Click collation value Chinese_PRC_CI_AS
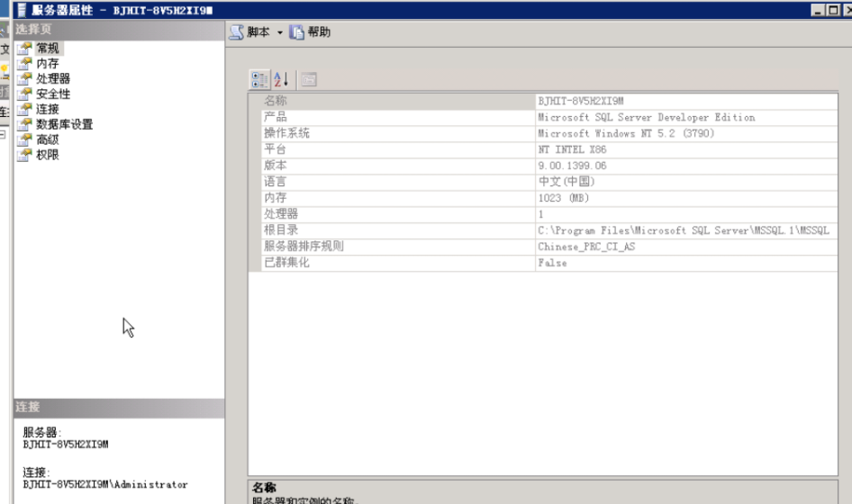Viewport: 852px width, 504px height. point(586,247)
